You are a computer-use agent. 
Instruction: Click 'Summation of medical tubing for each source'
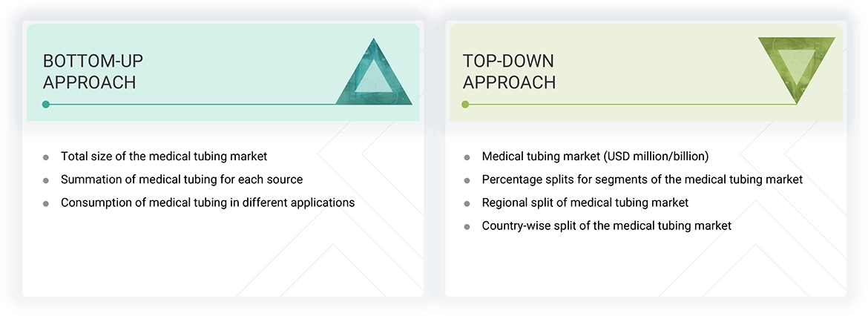pyautogui.click(x=182, y=180)
